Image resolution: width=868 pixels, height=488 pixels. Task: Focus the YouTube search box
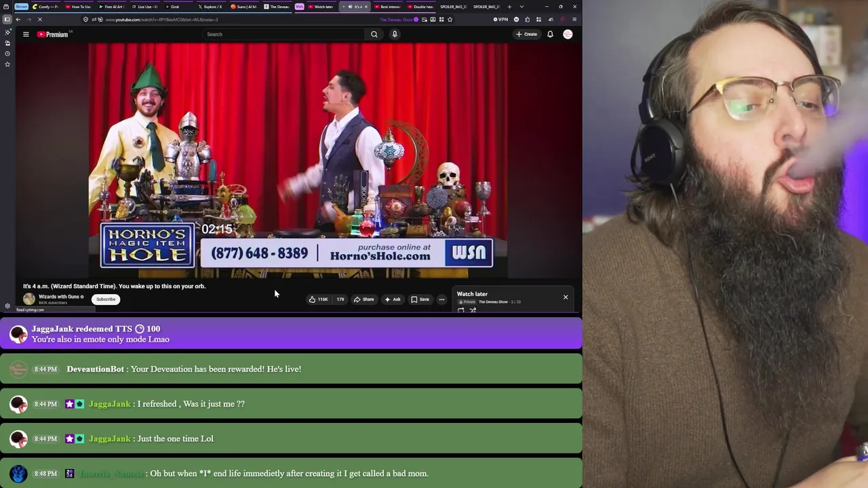pyautogui.click(x=285, y=34)
